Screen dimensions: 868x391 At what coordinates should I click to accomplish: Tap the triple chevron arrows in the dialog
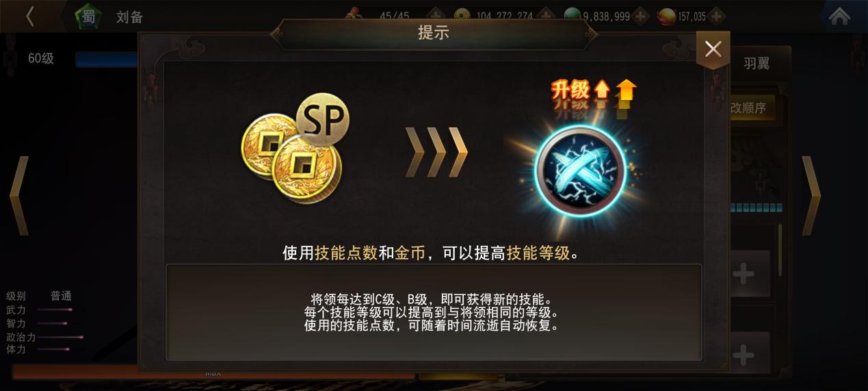[x=436, y=151]
